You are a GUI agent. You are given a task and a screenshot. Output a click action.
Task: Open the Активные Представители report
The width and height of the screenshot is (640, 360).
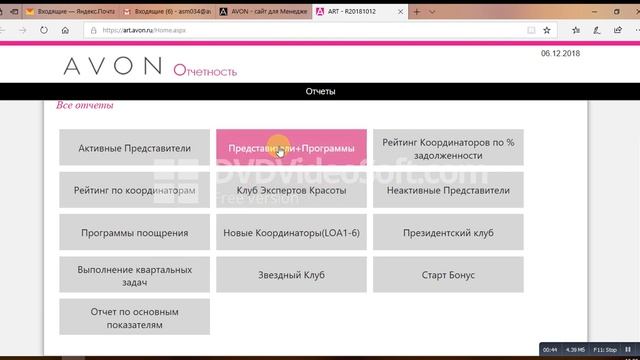click(134, 147)
